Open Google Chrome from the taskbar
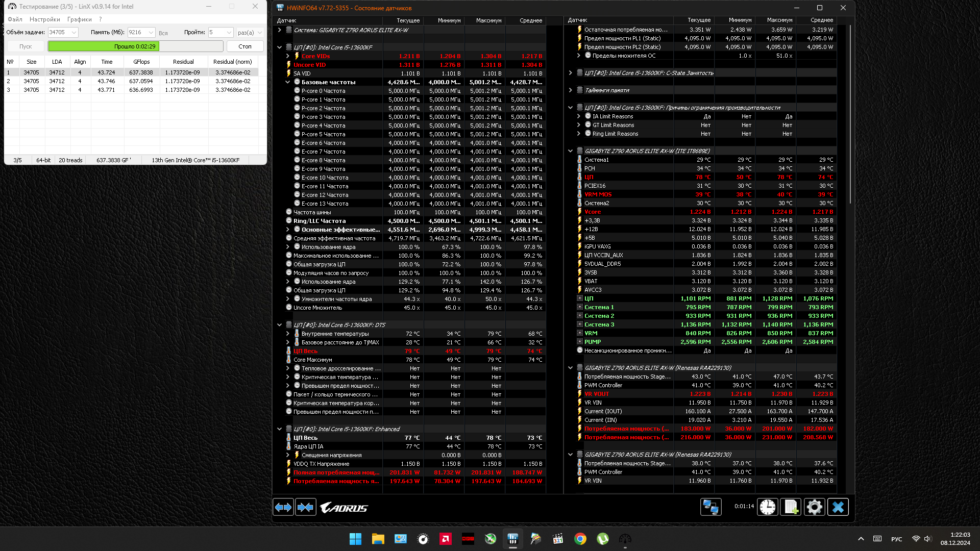This screenshot has height=551, width=980. click(580, 539)
